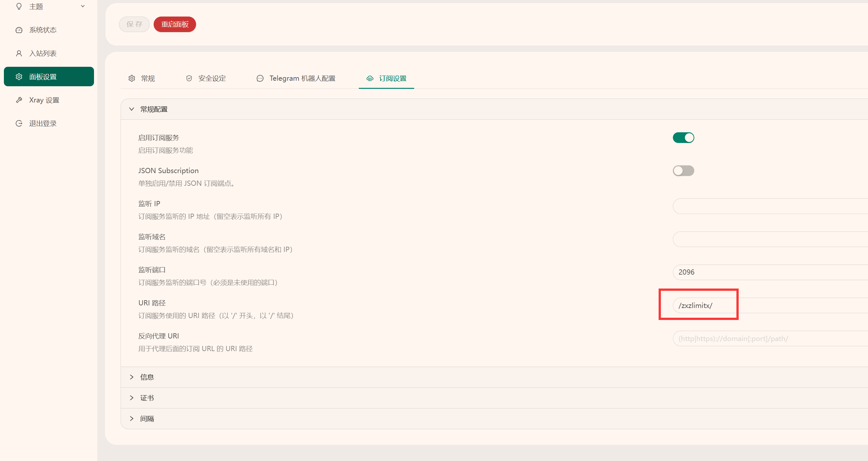Switch to the 安全设定 tab
This screenshot has height=461, width=868.
[x=206, y=78]
